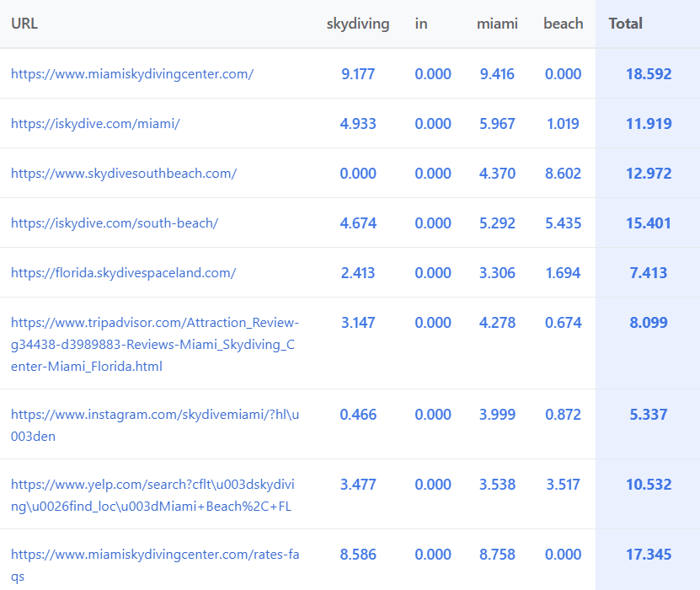
Task: Select beach value 5.435
Action: click(563, 223)
